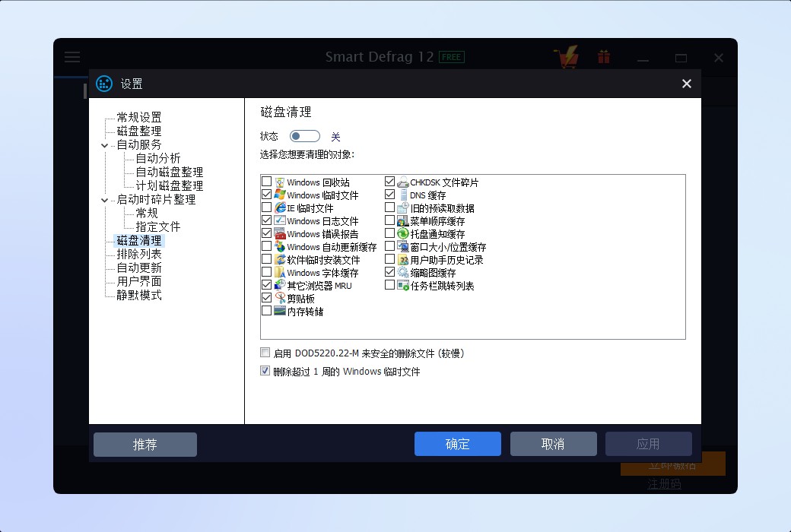Select 磁盘整理 in settings tree
The image size is (791, 532).
139,131
